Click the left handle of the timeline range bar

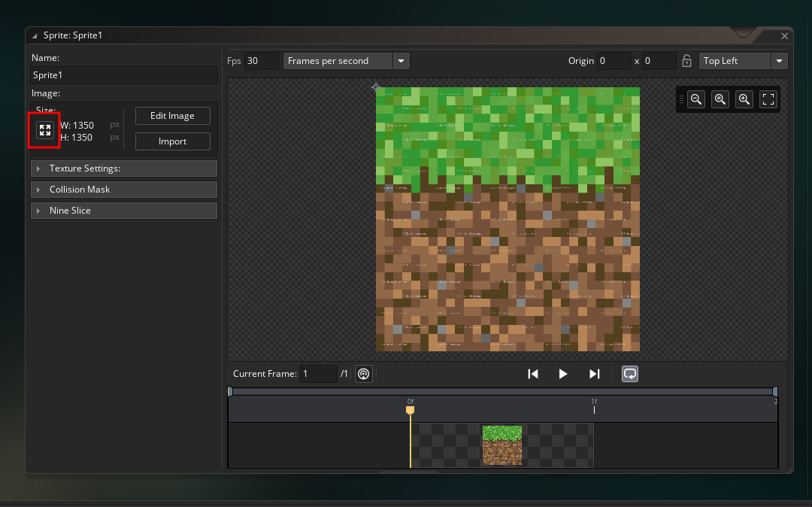tap(230, 391)
